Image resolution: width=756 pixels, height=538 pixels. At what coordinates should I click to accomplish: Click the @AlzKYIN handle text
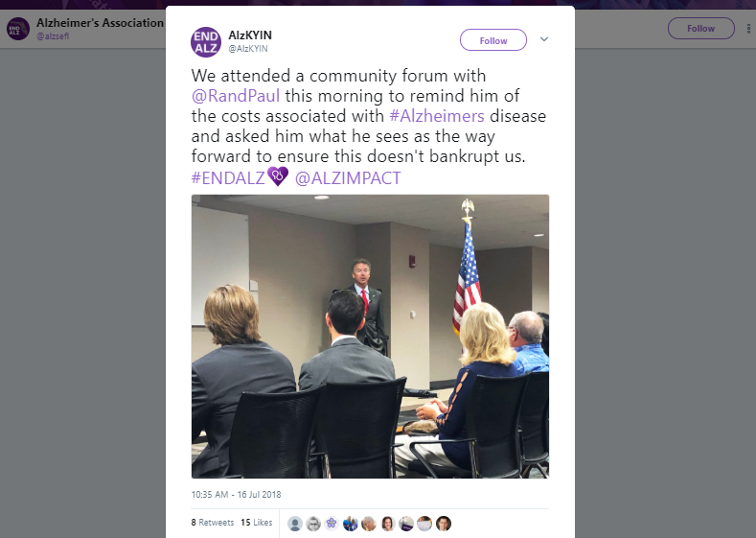[x=248, y=49]
